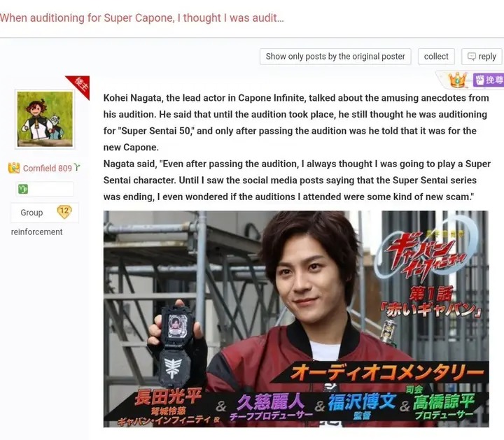Click the golden crown badge icon
Image resolution: width=504 pixels, height=440 pixels.
457,80
